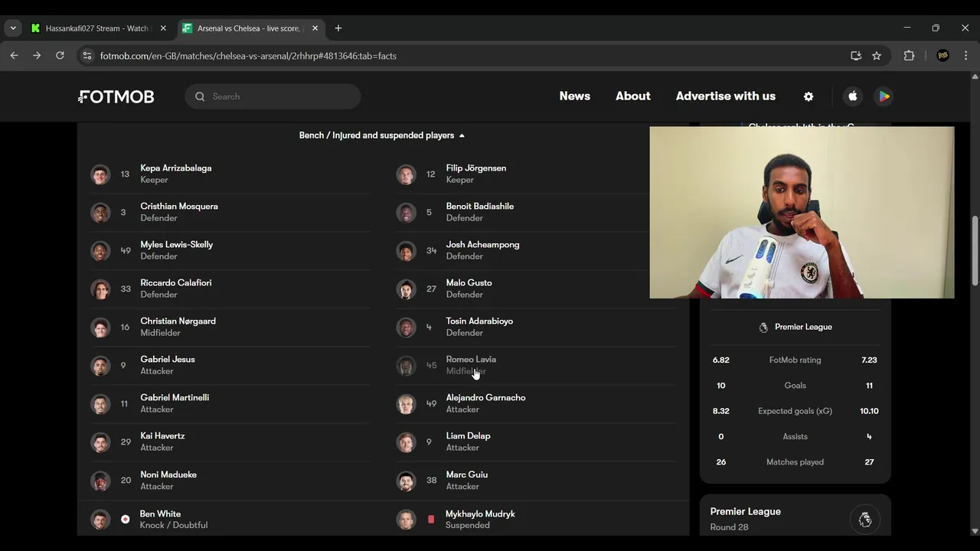Open the News menu item
980x551 pixels.
(574, 96)
